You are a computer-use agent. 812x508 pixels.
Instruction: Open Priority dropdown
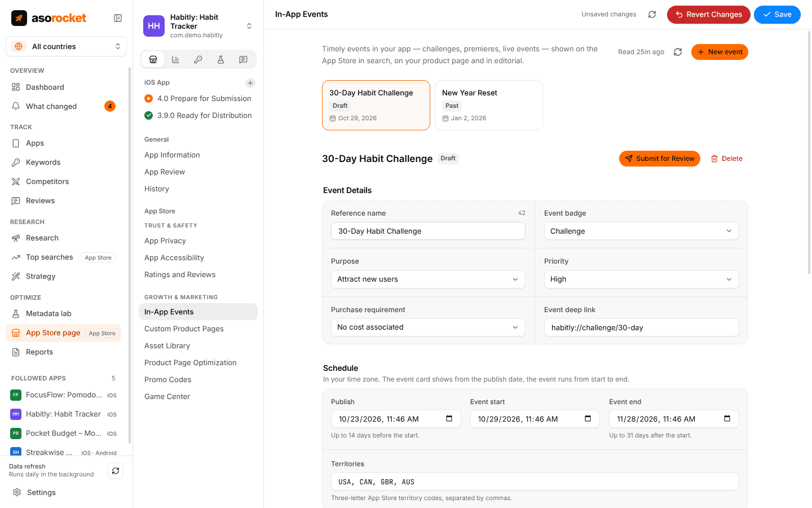point(642,279)
